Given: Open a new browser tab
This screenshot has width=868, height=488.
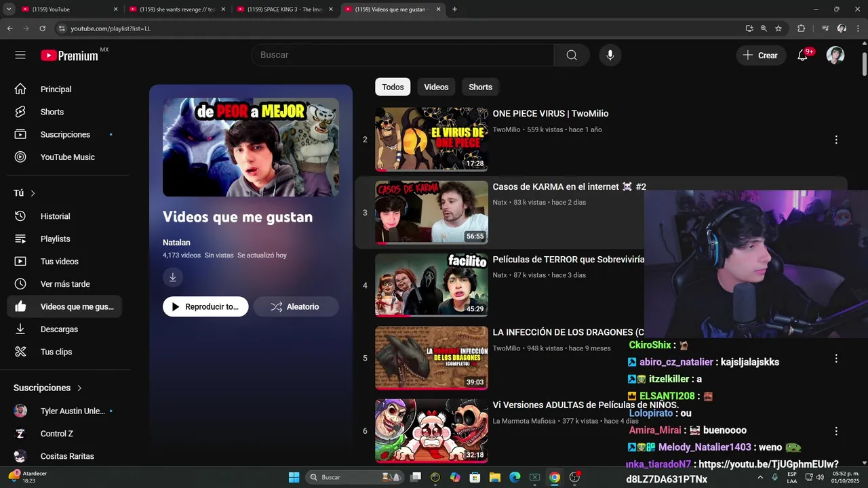Looking at the screenshot, I should pos(454,9).
